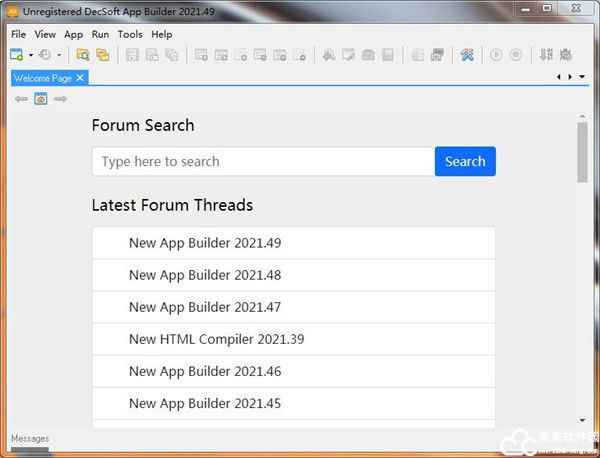Open thread New App Builder 2021.48

click(293, 275)
